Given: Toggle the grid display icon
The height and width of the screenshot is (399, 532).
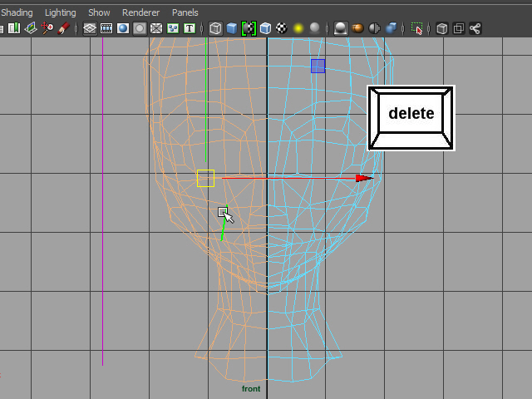Looking at the screenshot, I should click(x=90, y=28).
